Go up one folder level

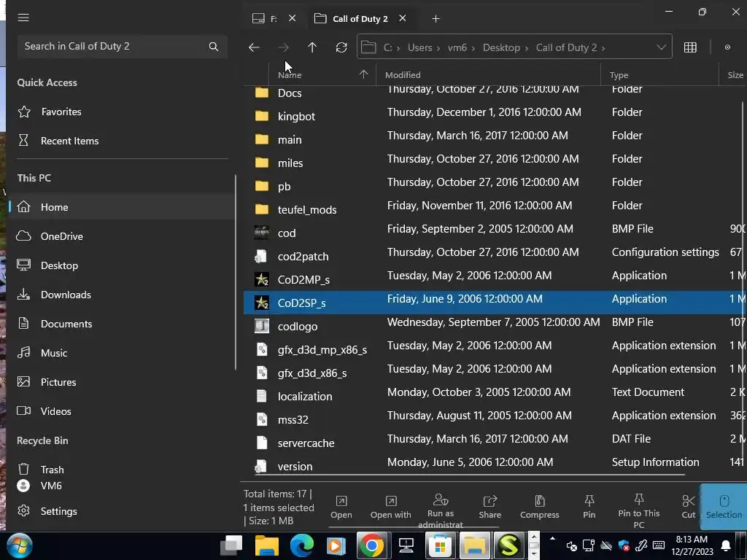pos(312,47)
